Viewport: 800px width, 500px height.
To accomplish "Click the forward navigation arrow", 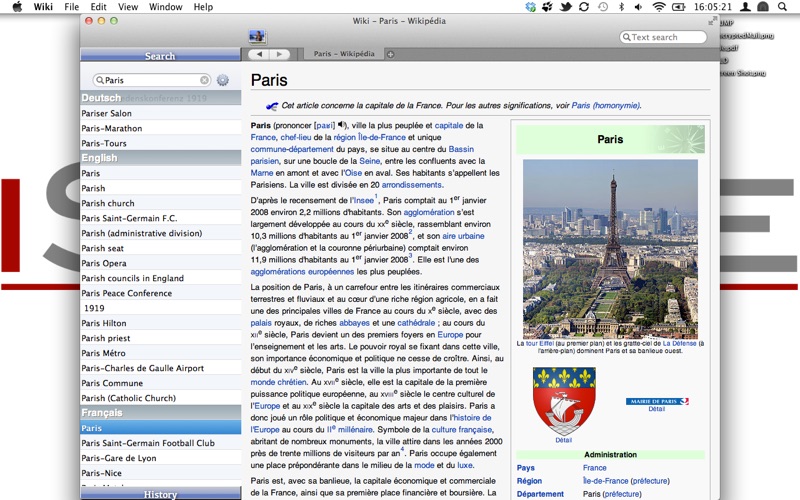I will pos(279,54).
